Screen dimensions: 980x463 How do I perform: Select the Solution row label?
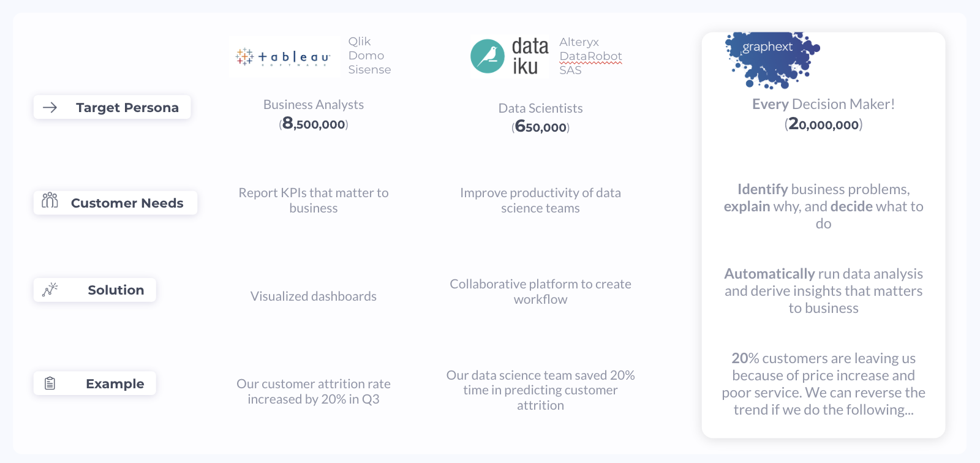coord(116,290)
